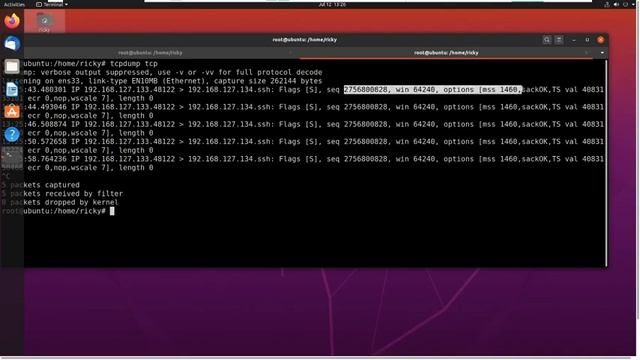Close the terminal window
This screenshot has height=360, width=640.
[x=600, y=40]
